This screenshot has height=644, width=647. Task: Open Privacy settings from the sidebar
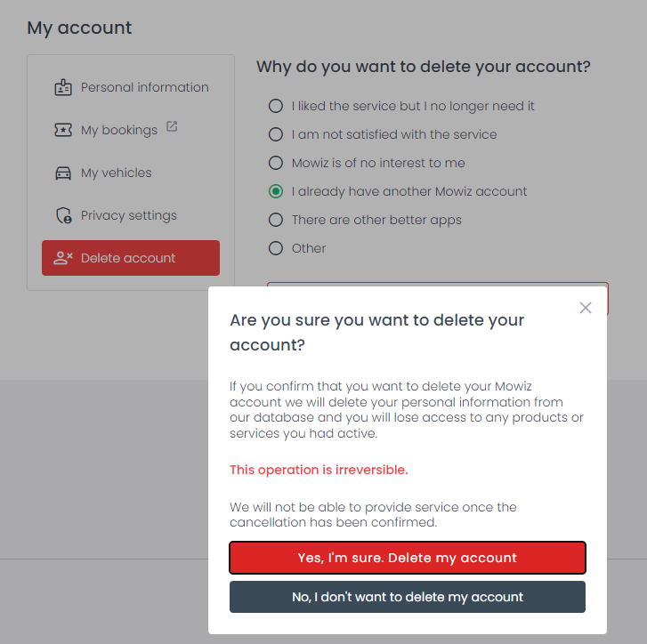(129, 215)
